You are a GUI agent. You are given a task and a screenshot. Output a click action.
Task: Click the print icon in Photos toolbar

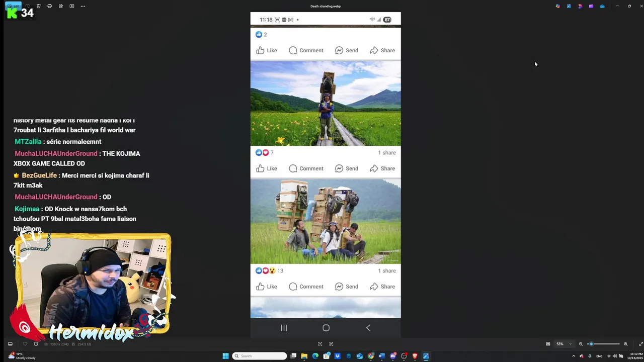[49, 6]
